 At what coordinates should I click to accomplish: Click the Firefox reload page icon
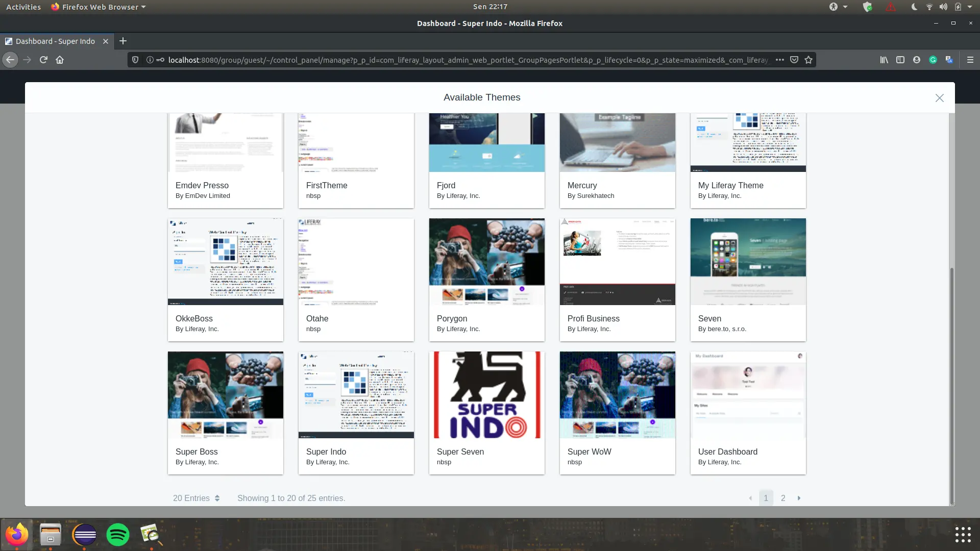[43, 60]
